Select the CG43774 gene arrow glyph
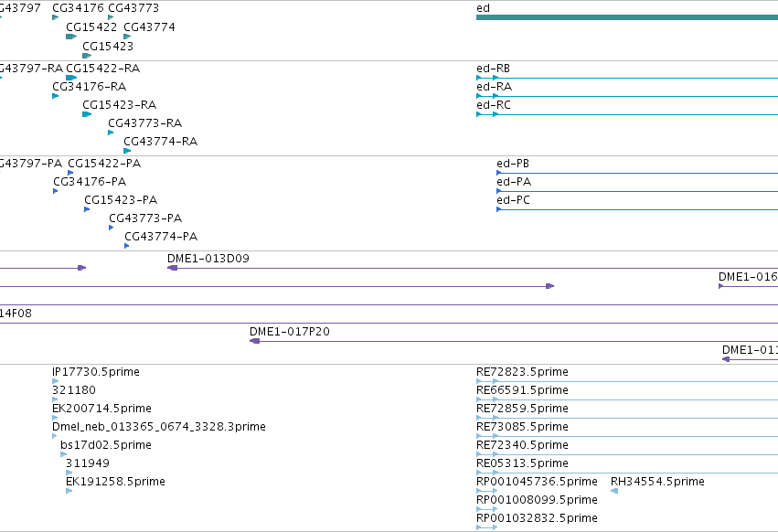778x532 pixels. point(127,37)
